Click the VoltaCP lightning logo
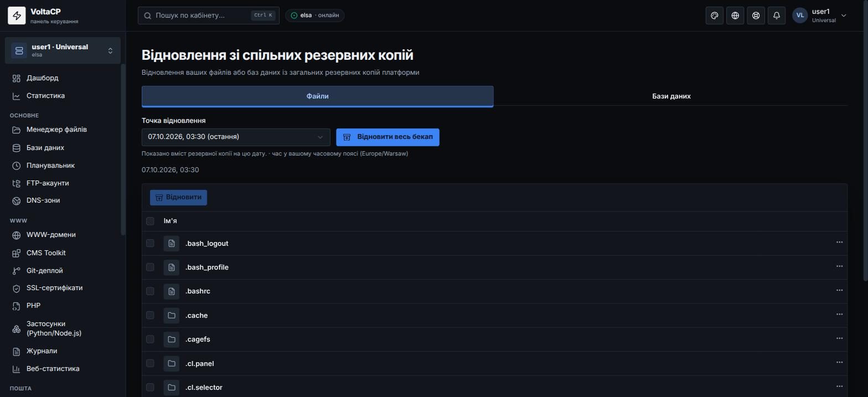The image size is (868, 397). click(x=17, y=16)
